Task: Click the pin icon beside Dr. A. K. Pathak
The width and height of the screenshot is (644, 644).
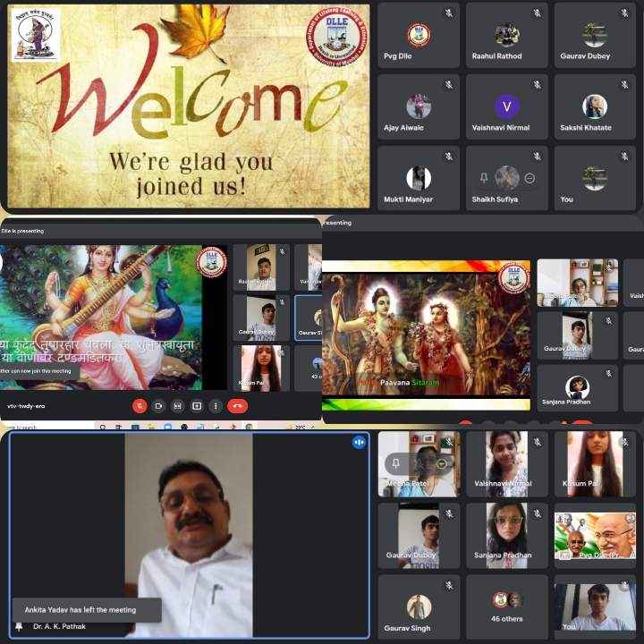Action: click(19, 626)
